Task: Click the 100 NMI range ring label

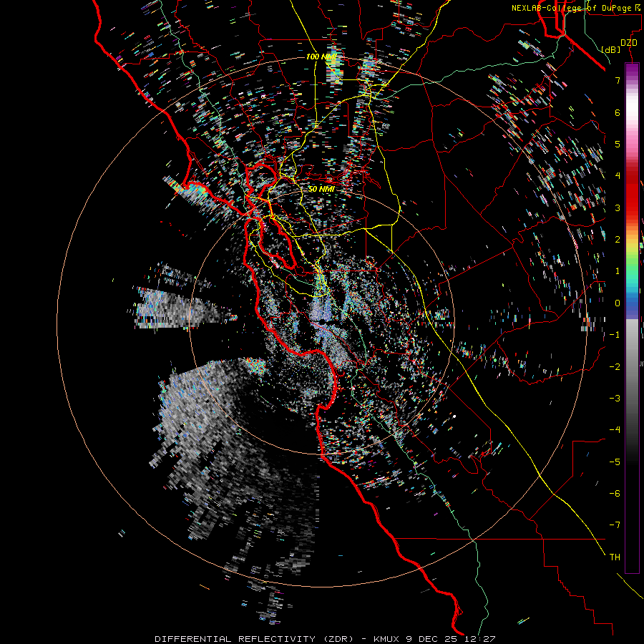Action: (321, 57)
